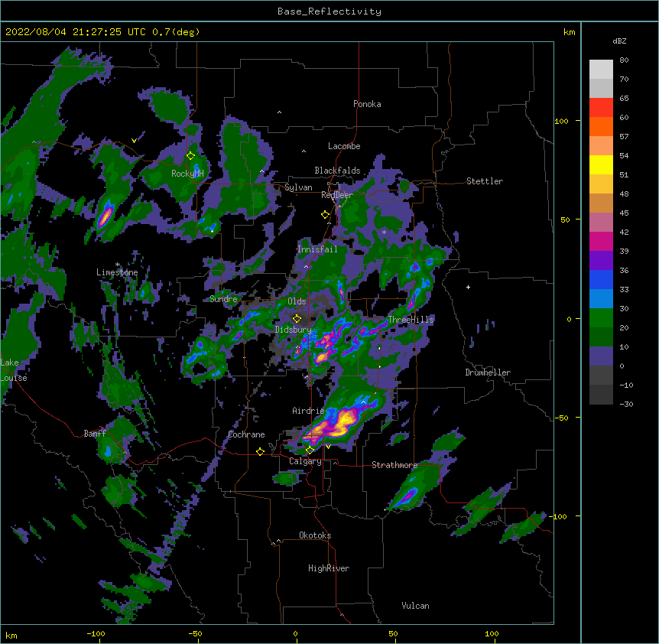Screen dimensions: 659x644
Task: Select the Olds label
Action: [x=297, y=301]
